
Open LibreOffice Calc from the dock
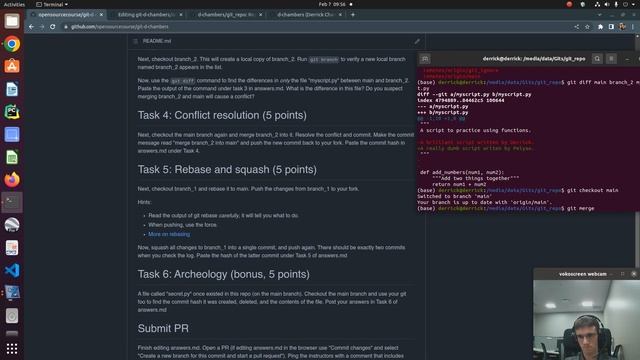point(12,157)
